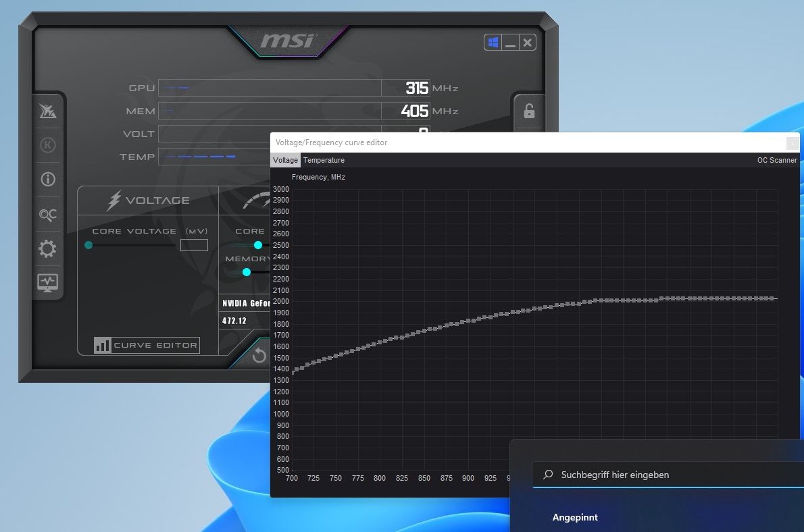
Task: Click the 'Frequency, MHz' axis label
Action: tap(318, 177)
